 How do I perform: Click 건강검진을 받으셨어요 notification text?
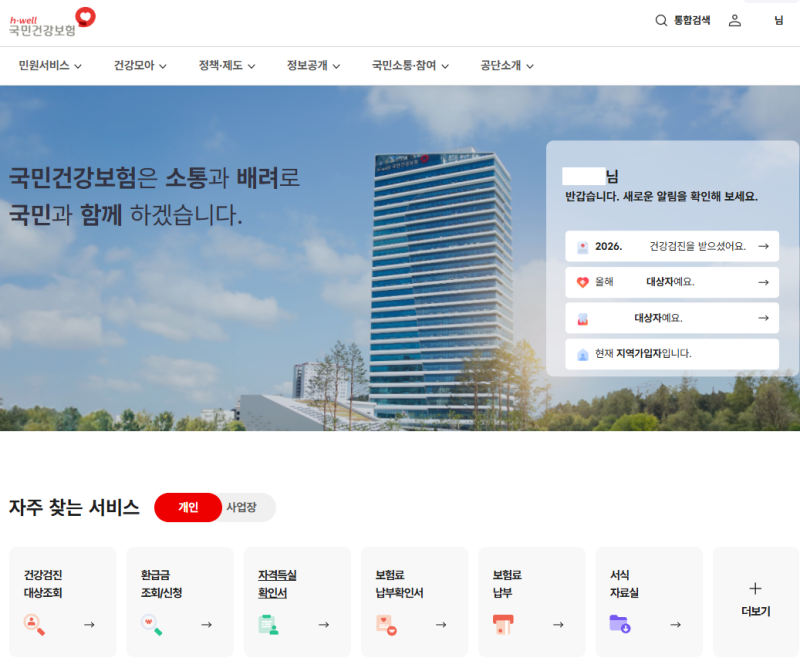pyautogui.click(x=697, y=246)
